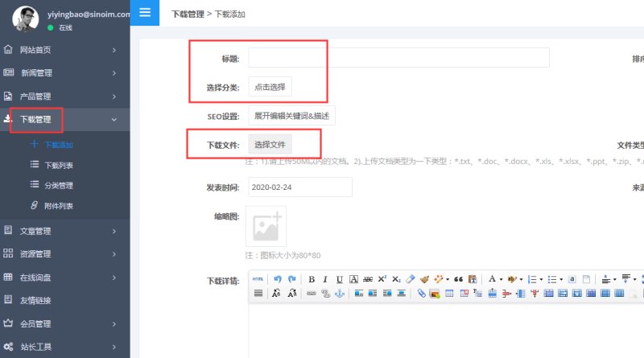
Task: Remove hyperlink with unlink icon
Action: (326, 293)
